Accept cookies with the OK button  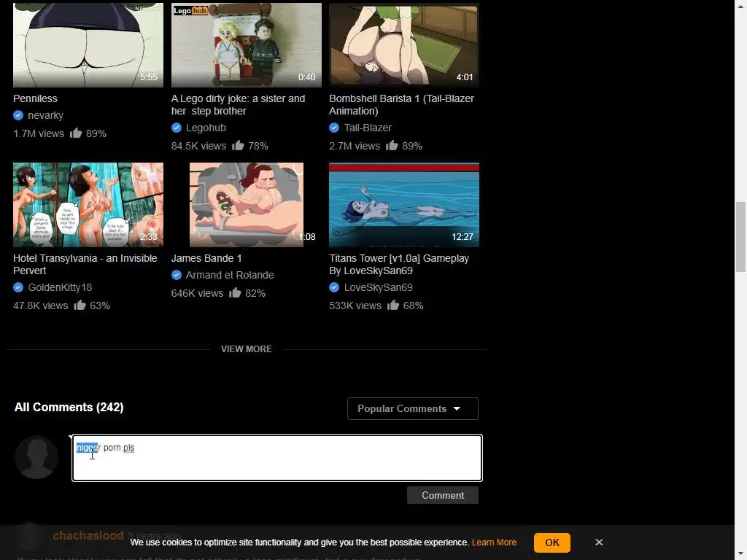(552, 542)
